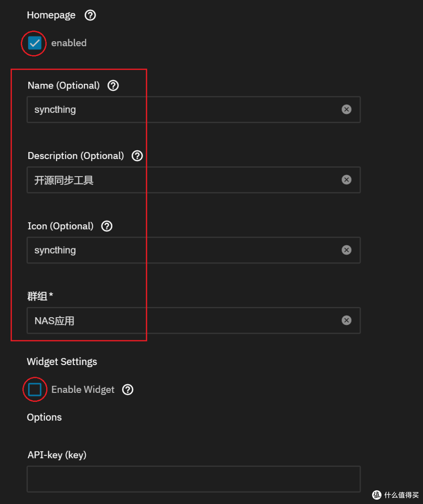The height and width of the screenshot is (504, 423).
Task: Click the help icon beside Name (Optional)
Action: pyautogui.click(x=113, y=85)
